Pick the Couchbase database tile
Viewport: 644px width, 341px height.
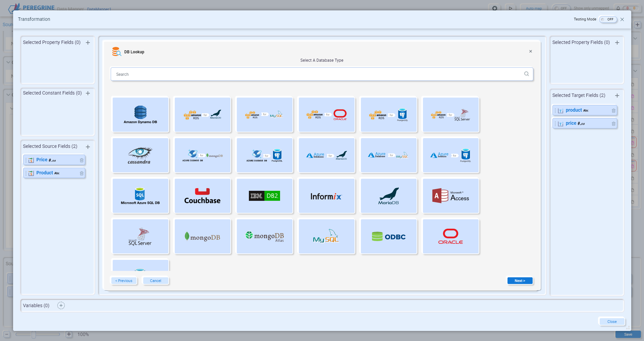click(x=203, y=196)
